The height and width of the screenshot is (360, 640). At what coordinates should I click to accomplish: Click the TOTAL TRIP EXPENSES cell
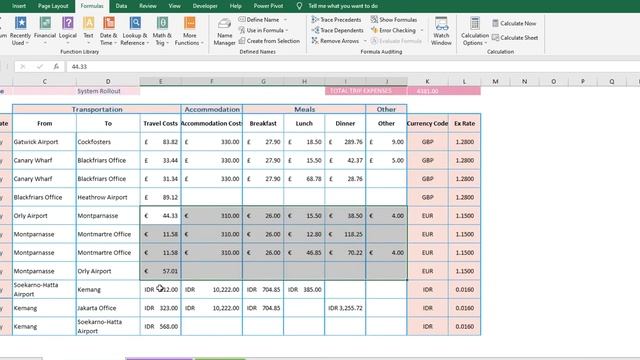[x=366, y=91]
